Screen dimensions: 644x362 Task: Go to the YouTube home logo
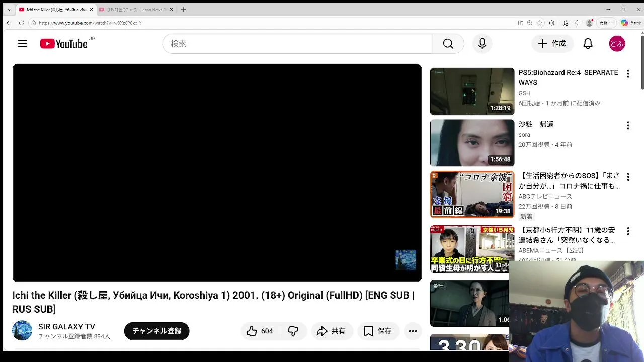click(x=64, y=44)
